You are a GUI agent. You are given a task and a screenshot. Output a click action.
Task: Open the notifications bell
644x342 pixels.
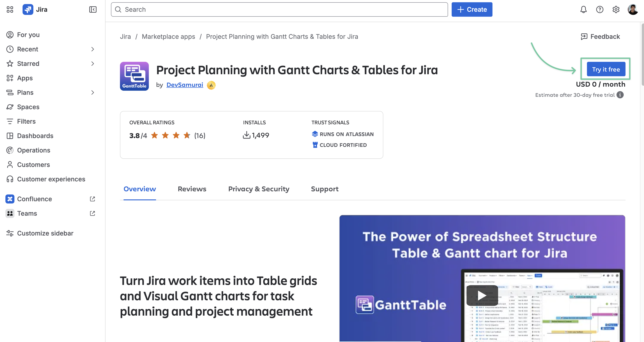[583, 9]
